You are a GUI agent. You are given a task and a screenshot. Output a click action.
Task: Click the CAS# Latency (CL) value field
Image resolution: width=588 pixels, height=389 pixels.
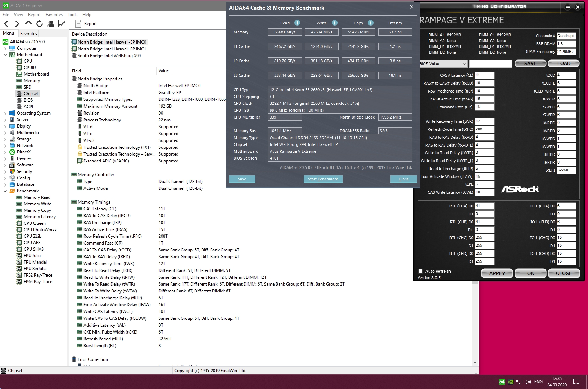click(x=485, y=75)
